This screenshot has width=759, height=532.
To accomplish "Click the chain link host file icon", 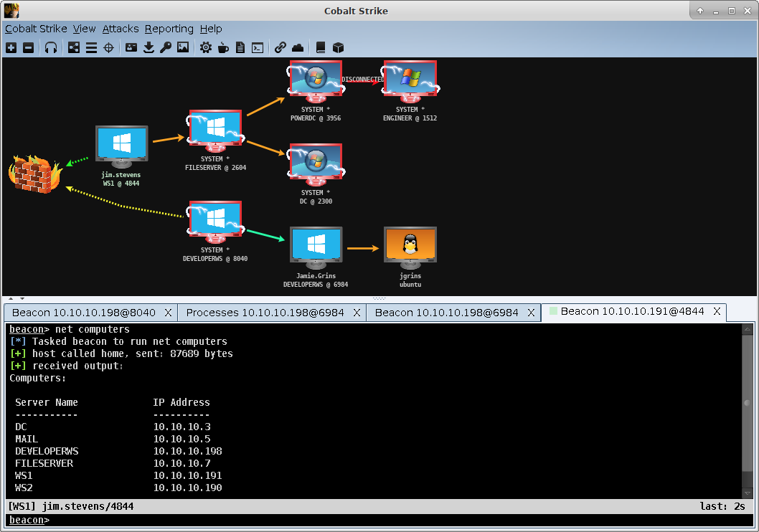I will coord(280,48).
